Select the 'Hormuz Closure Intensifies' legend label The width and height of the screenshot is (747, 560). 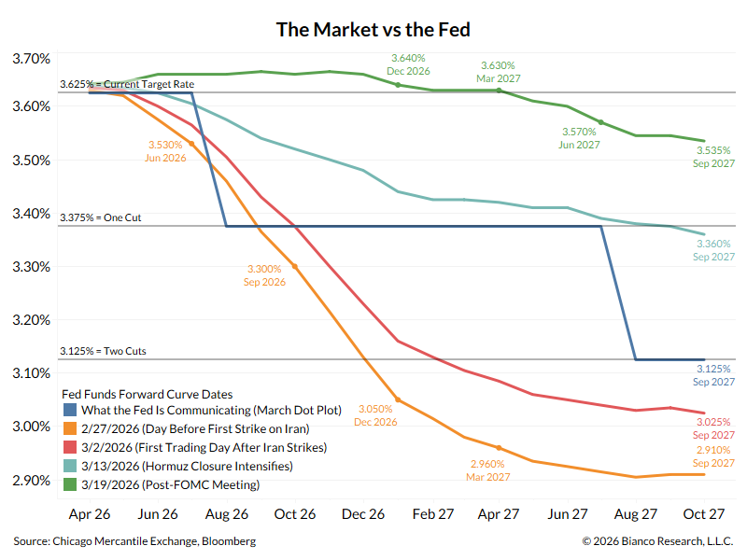(204, 466)
